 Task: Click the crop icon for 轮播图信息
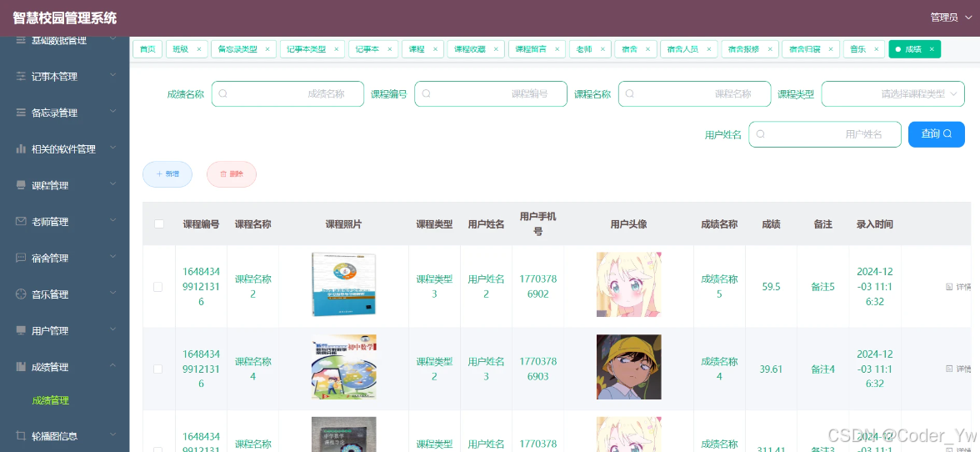[21, 436]
